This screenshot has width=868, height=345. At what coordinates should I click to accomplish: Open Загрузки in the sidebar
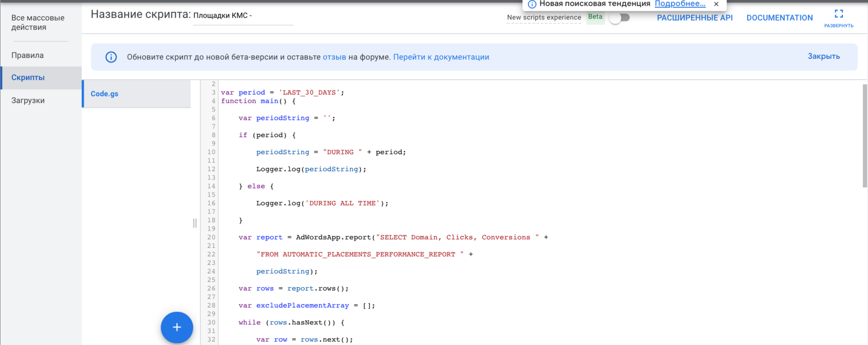28,100
